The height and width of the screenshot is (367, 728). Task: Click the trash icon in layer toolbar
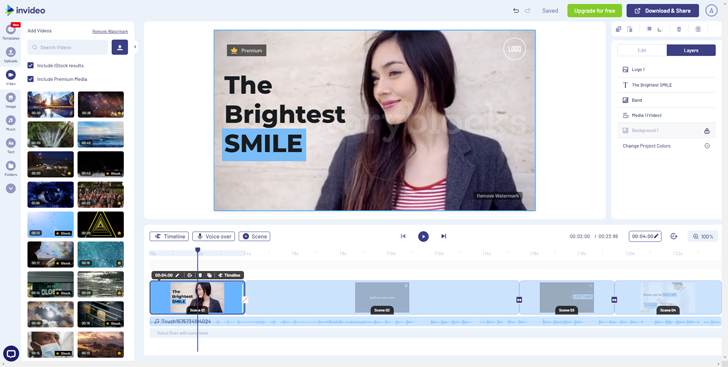point(679,29)
